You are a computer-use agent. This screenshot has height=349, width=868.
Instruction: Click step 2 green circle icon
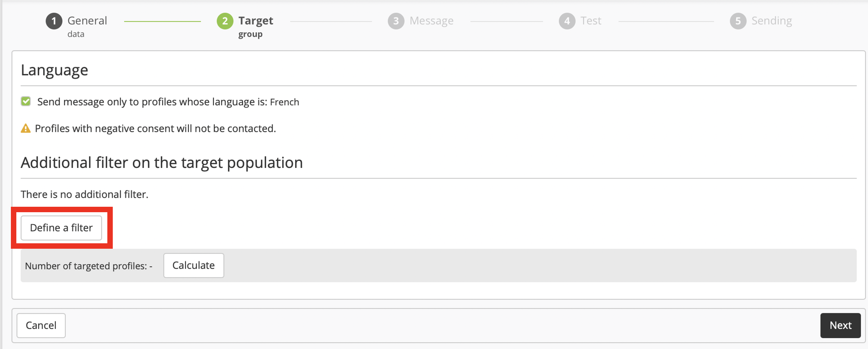225,21
